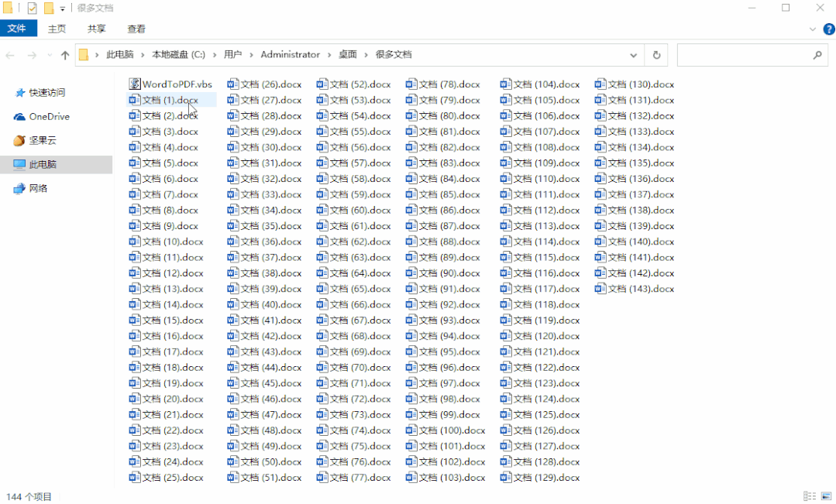This screenshot has height=504, width=836.
Task: Go forward with the forward arrow
Action: (x=32, y=55)
